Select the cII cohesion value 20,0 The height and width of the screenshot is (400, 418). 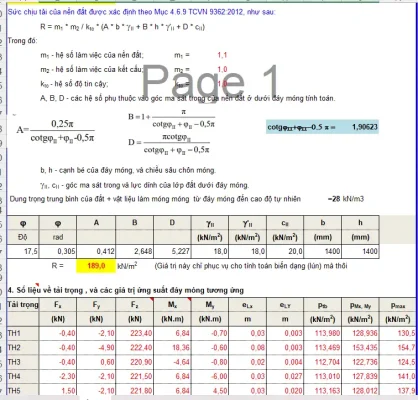tap(285, 251)
